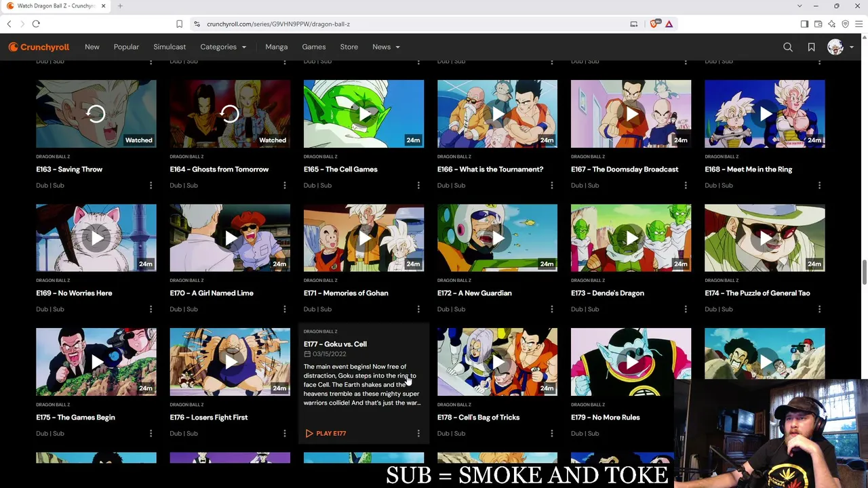Bookmark this page from the address bar
Image resolution: width=868 pixels, height=488 pixels.
pos(179,24)
